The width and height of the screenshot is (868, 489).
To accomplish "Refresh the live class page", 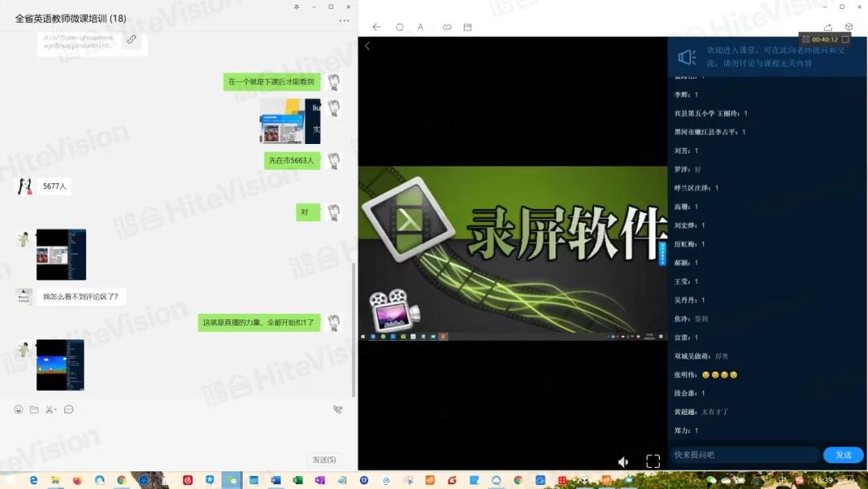I will (399, 27).
